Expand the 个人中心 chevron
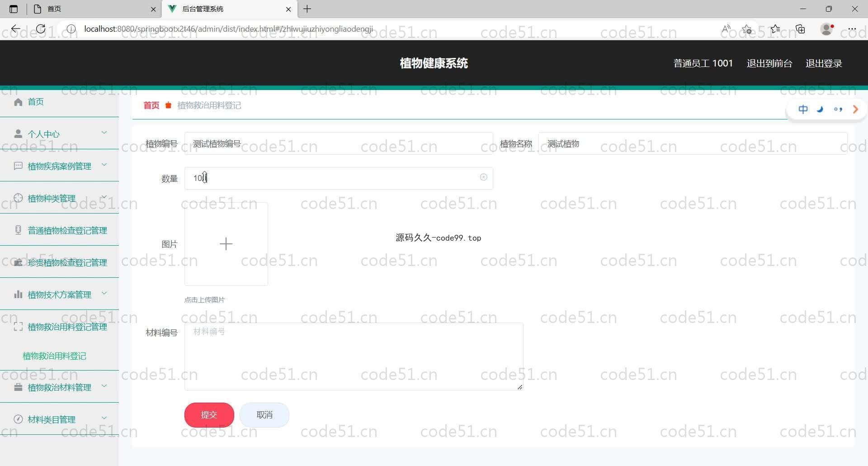Viewport: 868px width, 466px height. [x=104, y=133]
